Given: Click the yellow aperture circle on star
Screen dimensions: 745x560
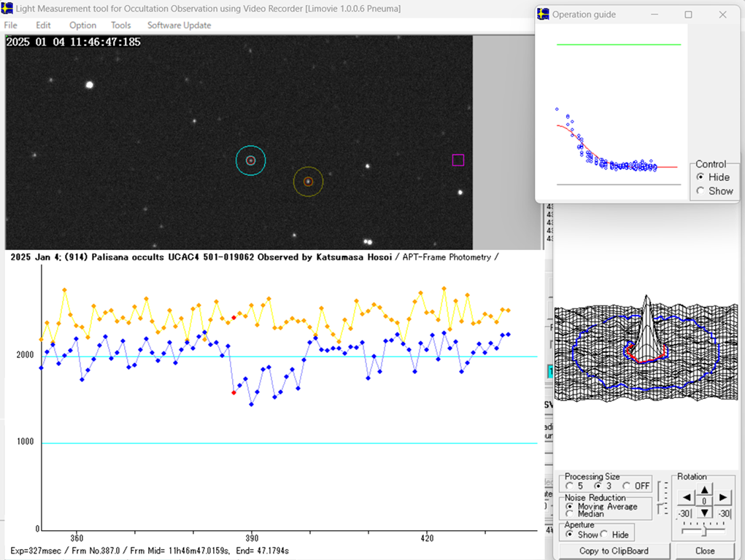Looking at the screenshot, I should pyautogui.click(x=308, y=182).
